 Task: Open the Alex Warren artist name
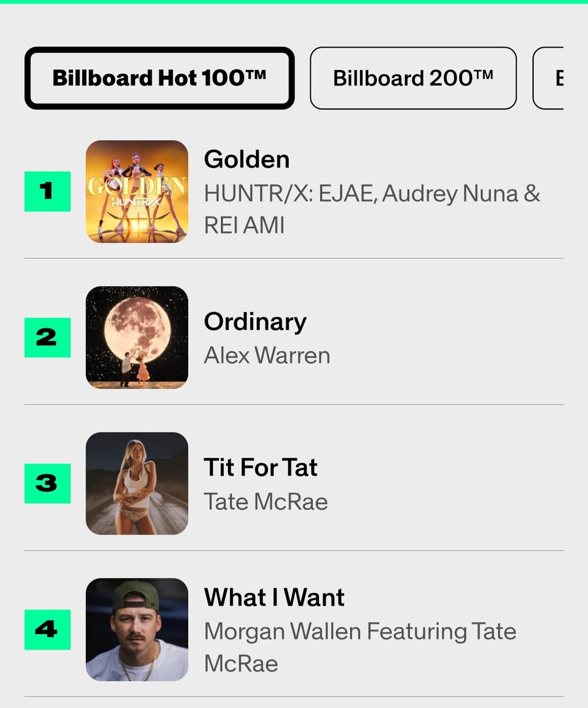point(267,356)
